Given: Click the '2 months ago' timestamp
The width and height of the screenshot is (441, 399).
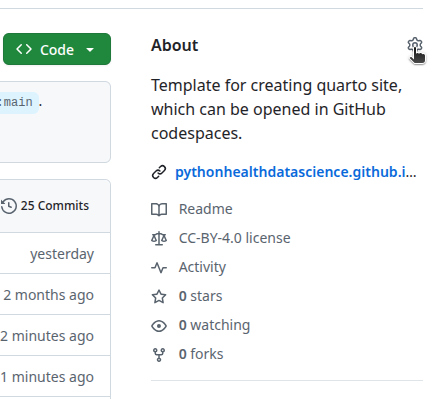Looking at the screenshot, I should click(x=48, y=295).
